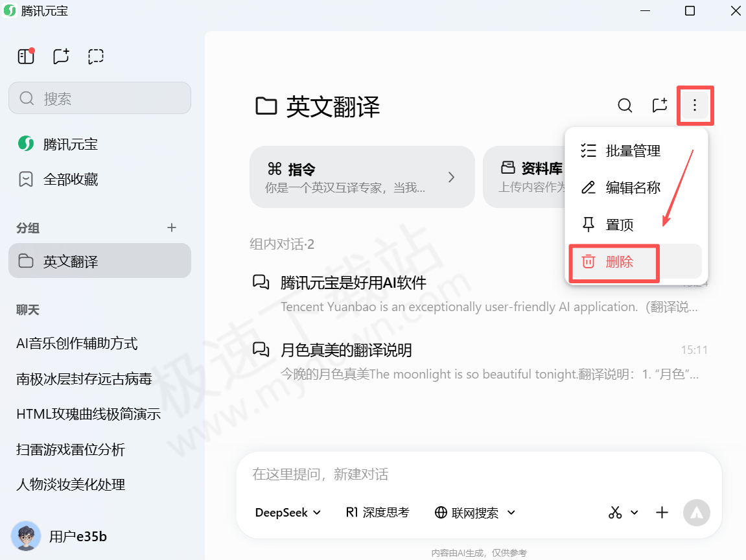Screen dimensions: 746x560
Task: Expand the 指令 instruction card chevron
Action: pos(451,176)
